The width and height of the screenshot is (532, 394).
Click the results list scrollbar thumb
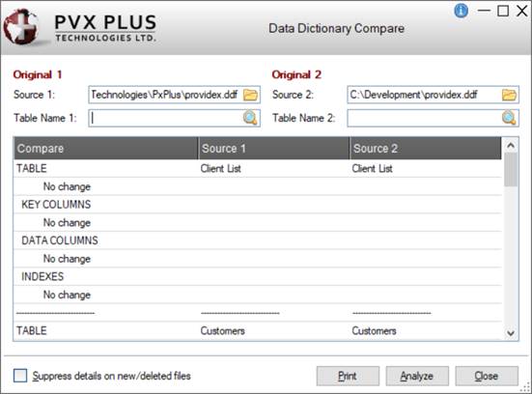pyautogui.click(x=511, y=170)
